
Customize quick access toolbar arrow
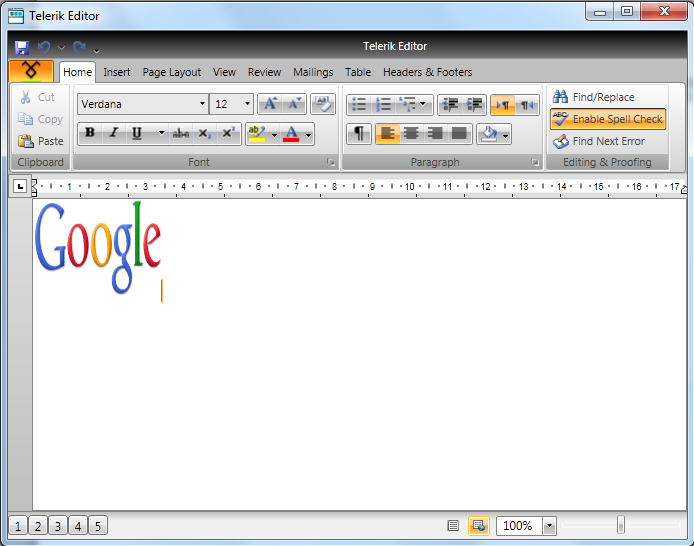(96, 50)
